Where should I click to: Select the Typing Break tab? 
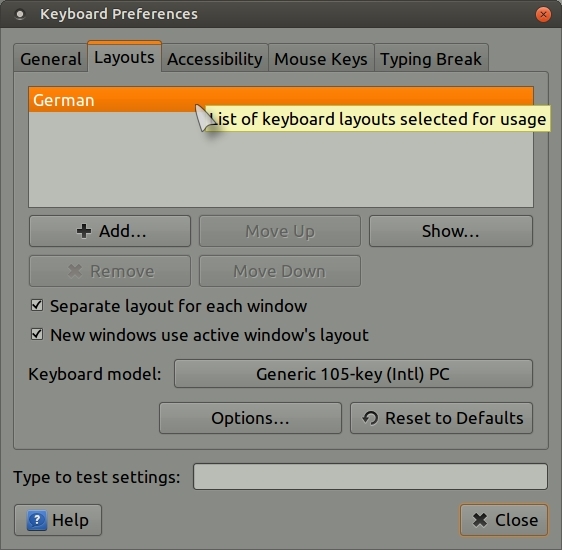431,58
